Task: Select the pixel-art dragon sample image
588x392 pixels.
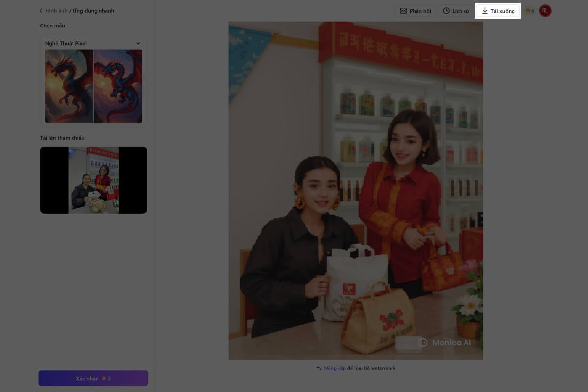Action: [118, 86]
